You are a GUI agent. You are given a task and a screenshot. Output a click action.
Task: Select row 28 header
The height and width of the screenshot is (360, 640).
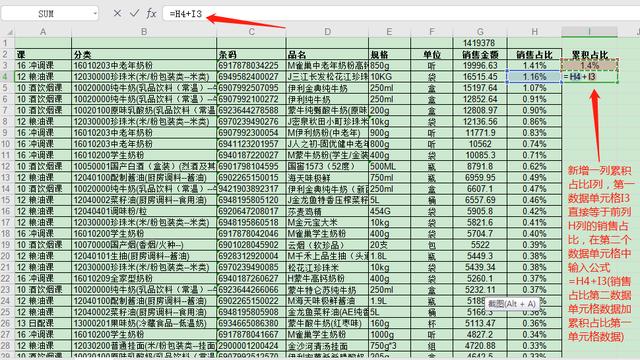[x=7, y=346]
